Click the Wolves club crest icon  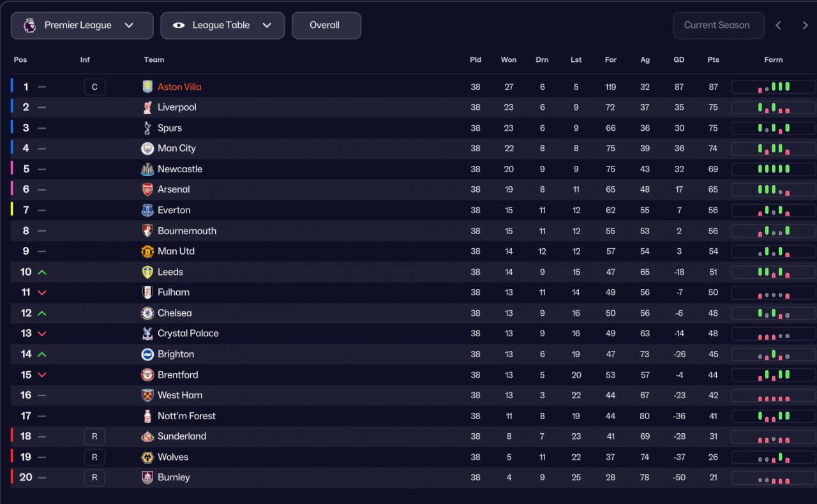pyautogui.click(x=147, y=457)
